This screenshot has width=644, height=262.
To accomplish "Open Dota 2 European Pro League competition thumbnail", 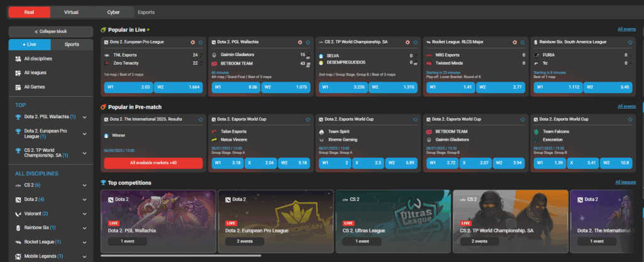I will (x=275, y=221).
